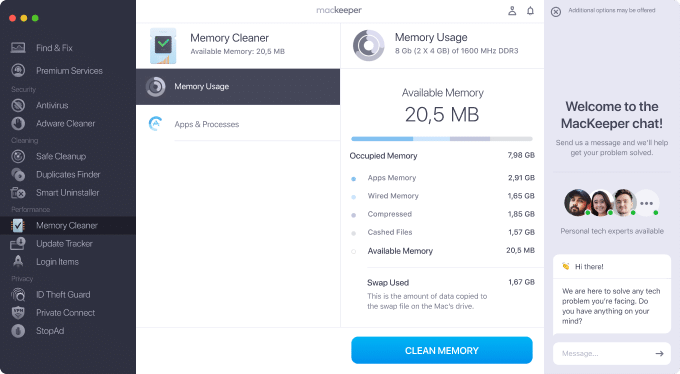Image resolution: width=680 pixels, height=374 pixels.
Task: Click the 'Swap Used' label
Action: pos(388,283)
